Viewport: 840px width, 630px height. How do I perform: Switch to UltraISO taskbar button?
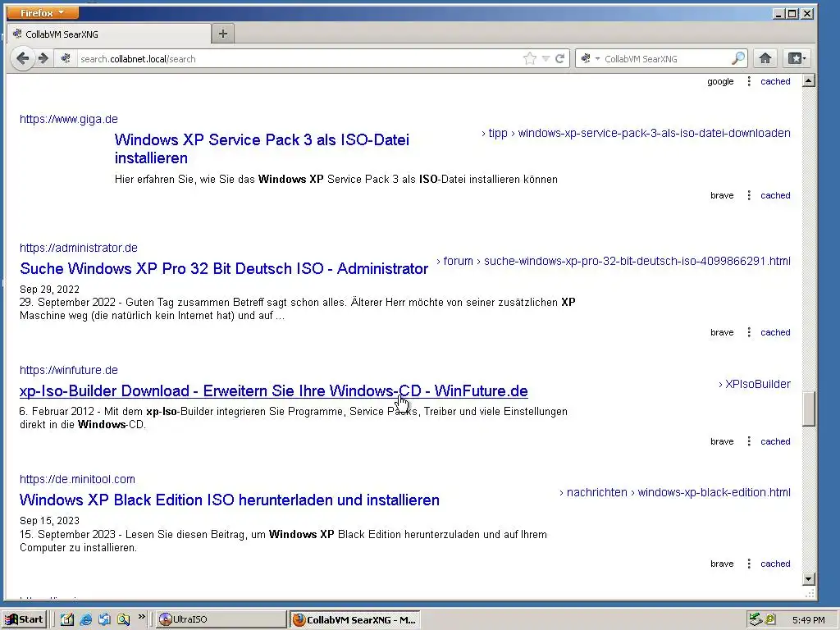tap(221, 619)
